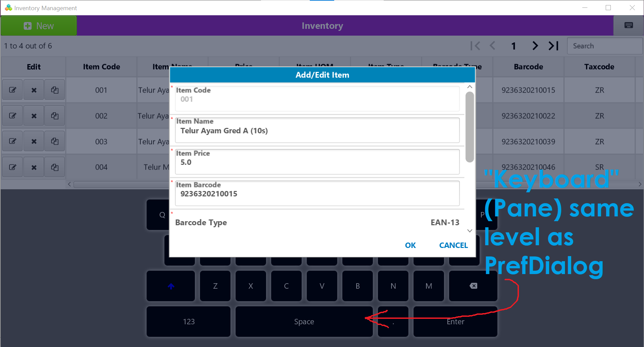The height and width of the screenshot is (347, 644).
Task: Sort by Barcode column header
Action: [528, 67]
